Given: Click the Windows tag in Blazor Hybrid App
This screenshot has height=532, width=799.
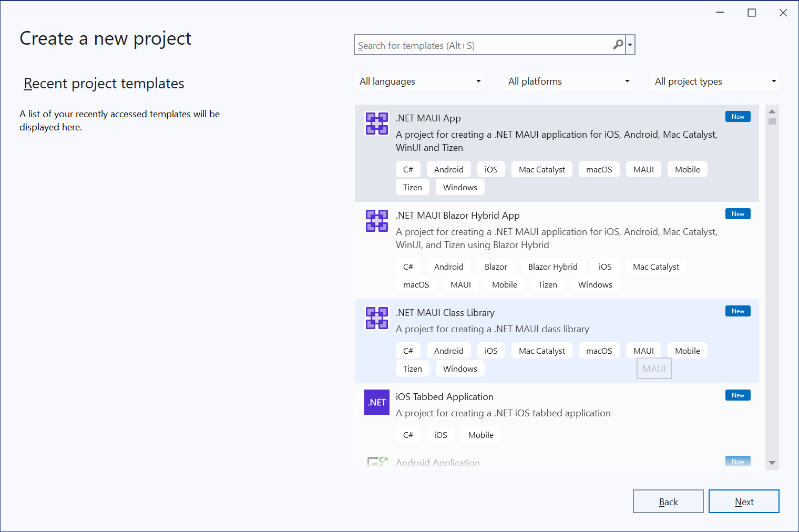Looking at the screenshot, I should click(x=595, y=284).
